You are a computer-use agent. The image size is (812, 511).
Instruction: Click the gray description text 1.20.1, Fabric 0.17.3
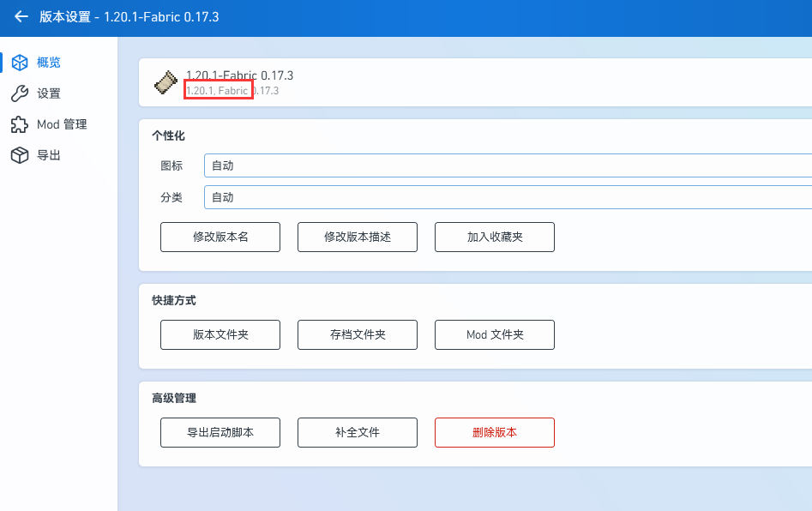pyautogui.click(x=232, y=91)
